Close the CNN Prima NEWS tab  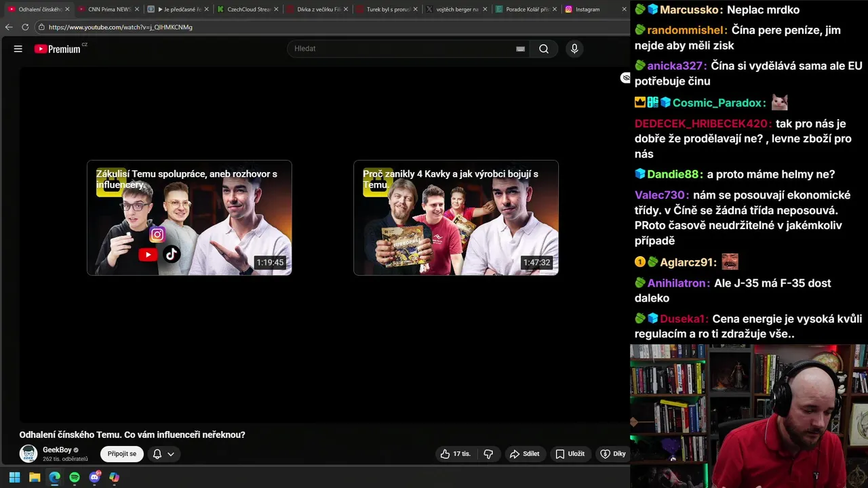[x=137, y=9]
